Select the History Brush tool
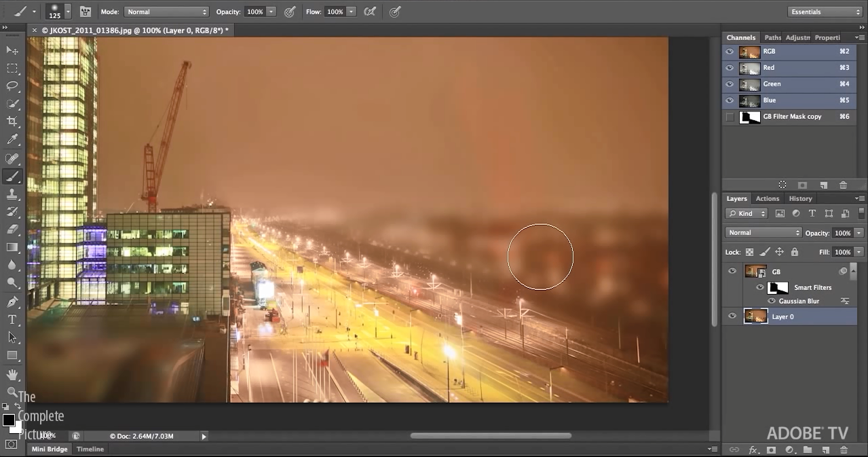Screen dimensions: 868x457 [12, 212]
